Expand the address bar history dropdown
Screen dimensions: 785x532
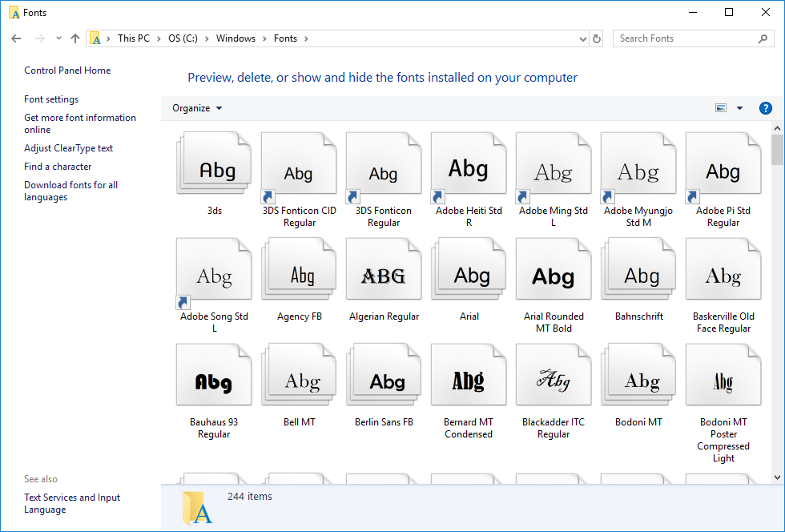coord(583,38)
